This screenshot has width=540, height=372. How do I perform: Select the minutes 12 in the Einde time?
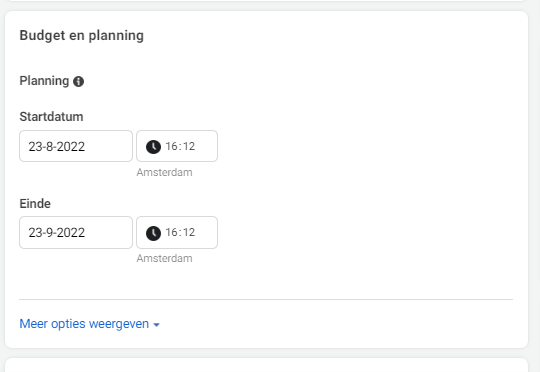tap(189, 232)
